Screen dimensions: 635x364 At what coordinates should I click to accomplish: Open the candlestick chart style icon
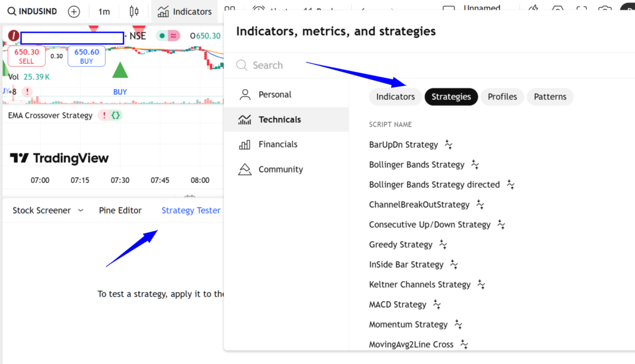[134, 11]
